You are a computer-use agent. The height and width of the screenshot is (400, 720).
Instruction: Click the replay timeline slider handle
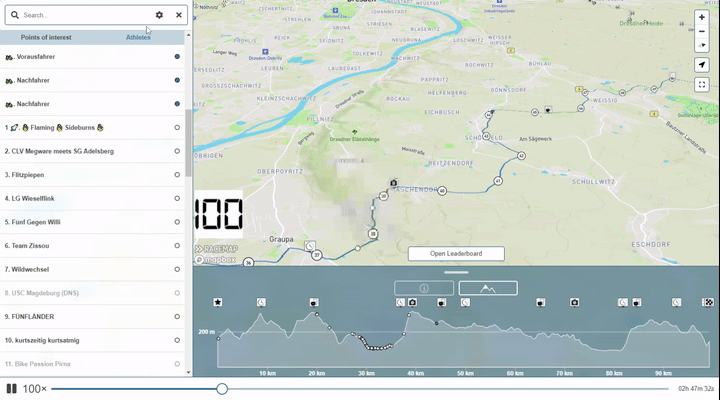coord(222,388)
